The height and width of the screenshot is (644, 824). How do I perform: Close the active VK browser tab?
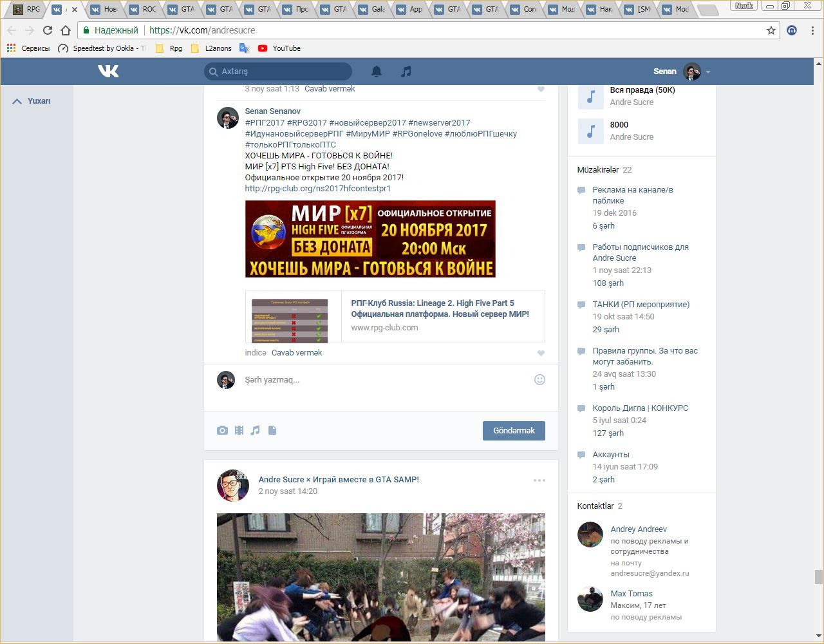75,10
